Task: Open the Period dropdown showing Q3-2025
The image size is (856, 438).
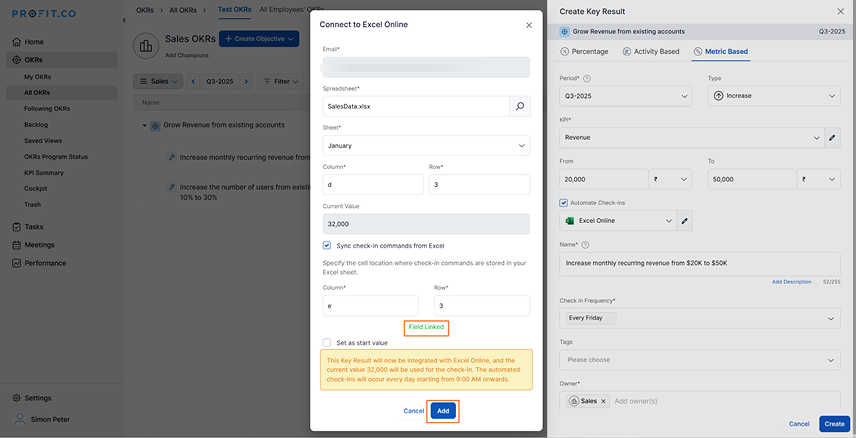Action: (626, 96)
